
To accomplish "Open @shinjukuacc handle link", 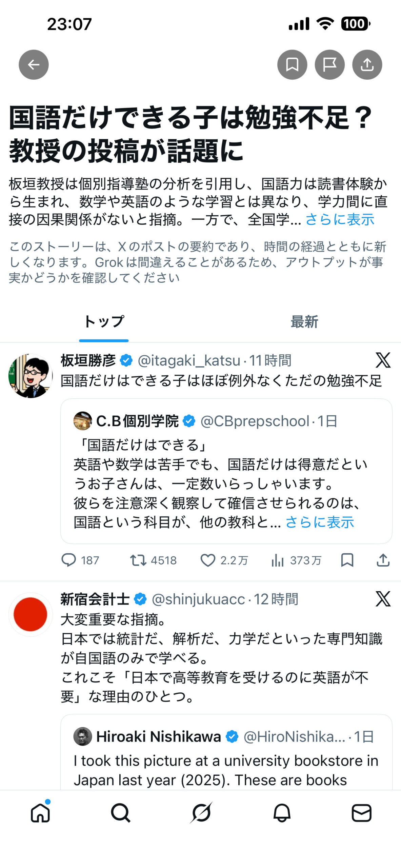I will click(x=198, y=599).
